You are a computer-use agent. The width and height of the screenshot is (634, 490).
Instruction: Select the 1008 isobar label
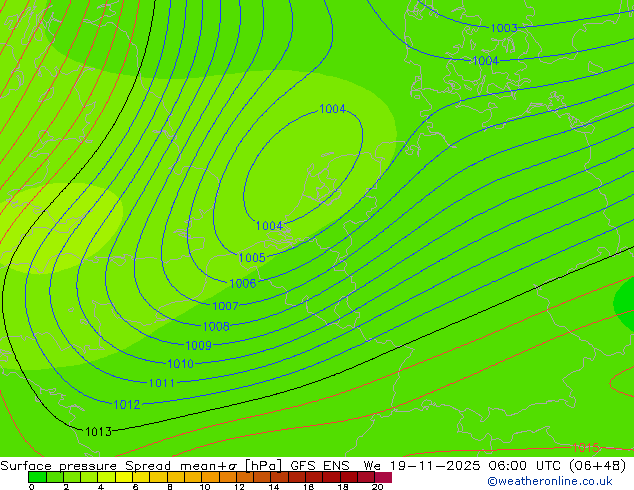216,326
